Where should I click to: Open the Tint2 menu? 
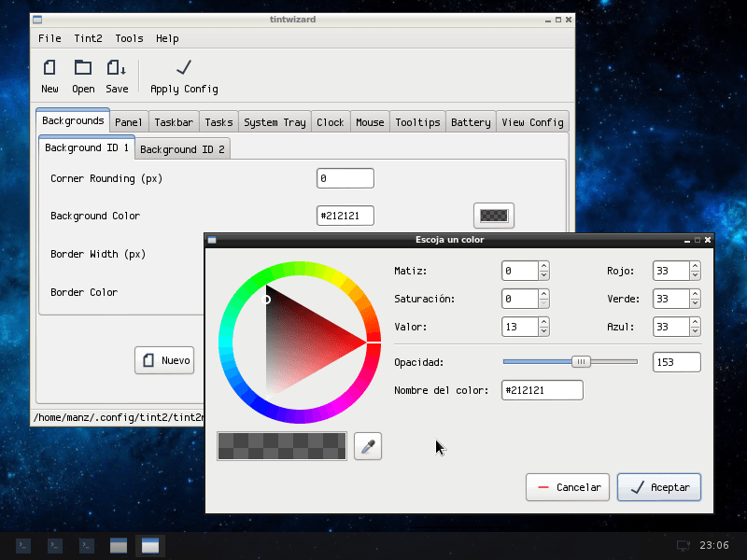[88, 38]
